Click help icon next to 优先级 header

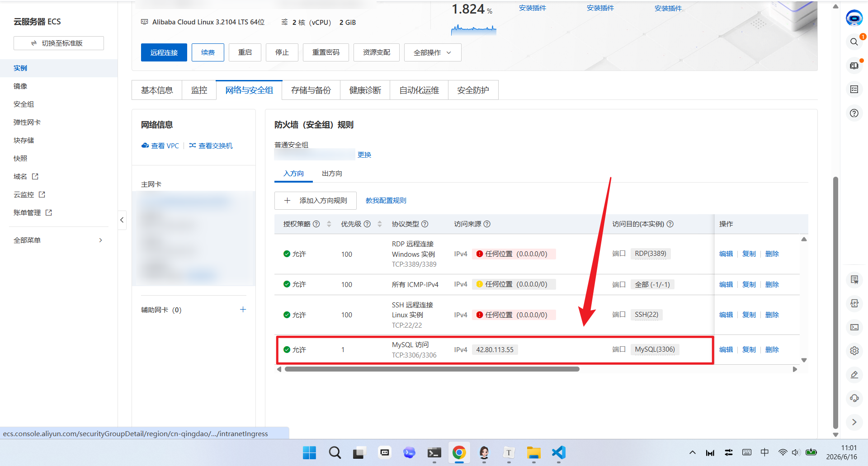click(x=367, y=224)
